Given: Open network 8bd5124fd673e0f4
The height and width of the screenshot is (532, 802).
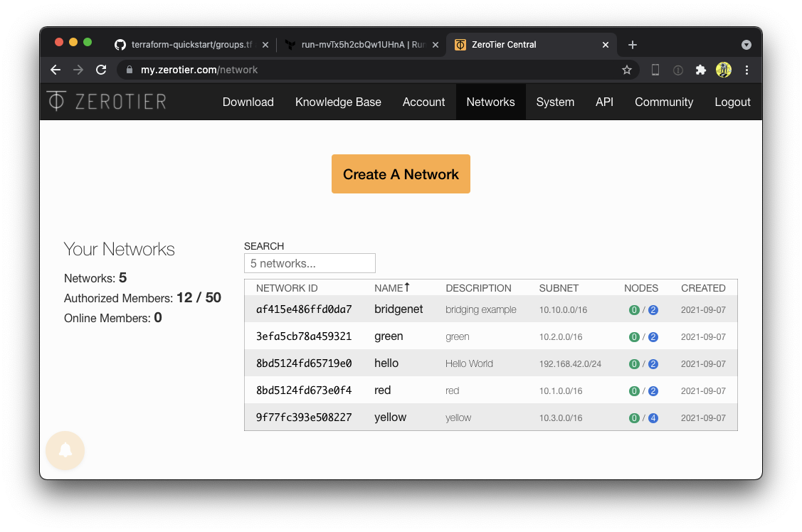Looking at the screenshot, I should [304, 390].
